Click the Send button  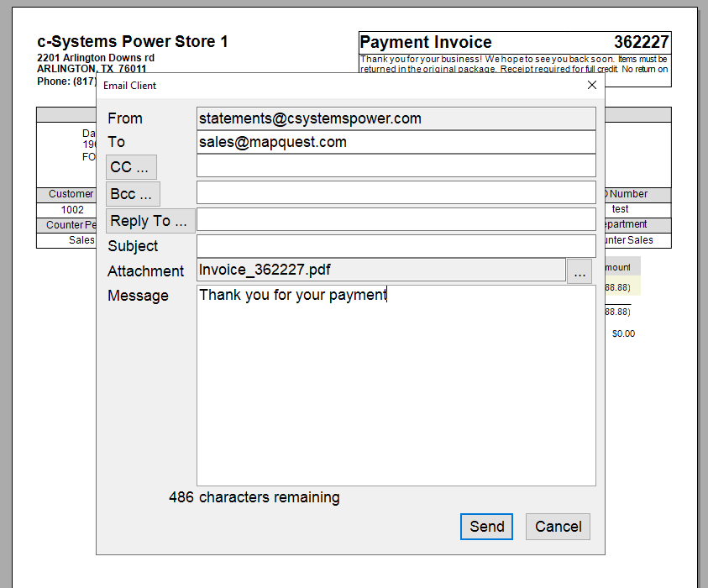coord(486,527)
